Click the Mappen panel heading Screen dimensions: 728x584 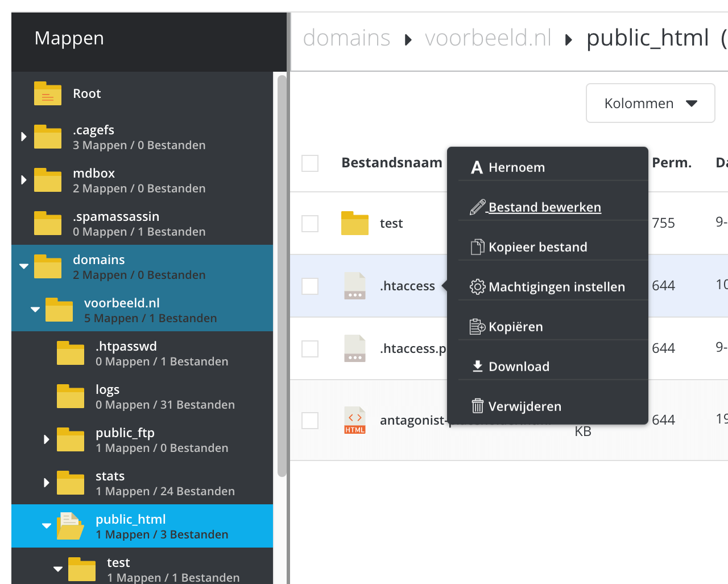(x=69, y=38)
